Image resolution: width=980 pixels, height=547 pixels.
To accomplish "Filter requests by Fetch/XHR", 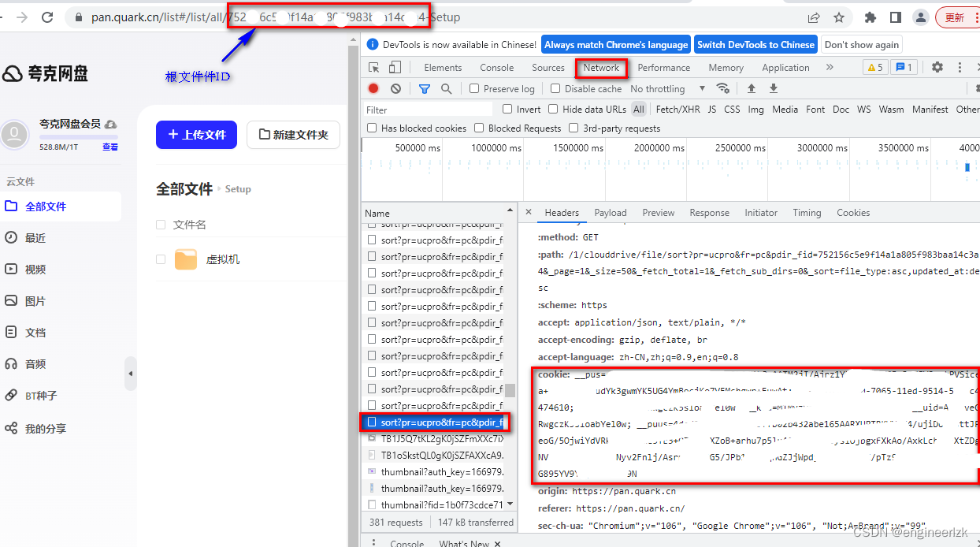I will pos(677,110).
